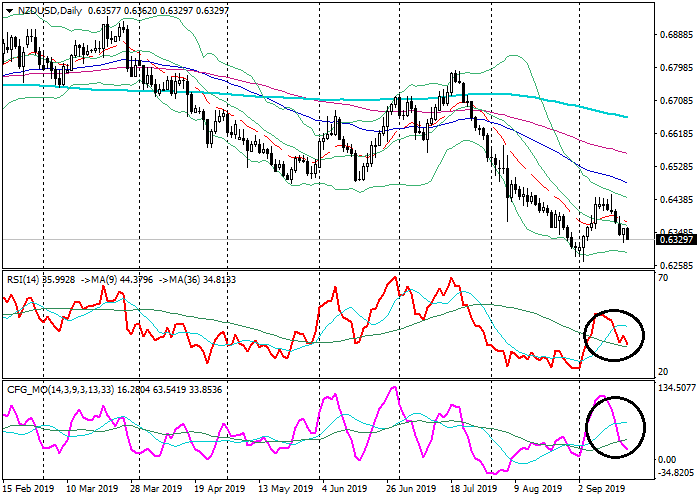Click the RSI 70 level label
Image resolution: width=700 pixels, height=500 pixels.
pyautogui.click(x=662, y=277)
